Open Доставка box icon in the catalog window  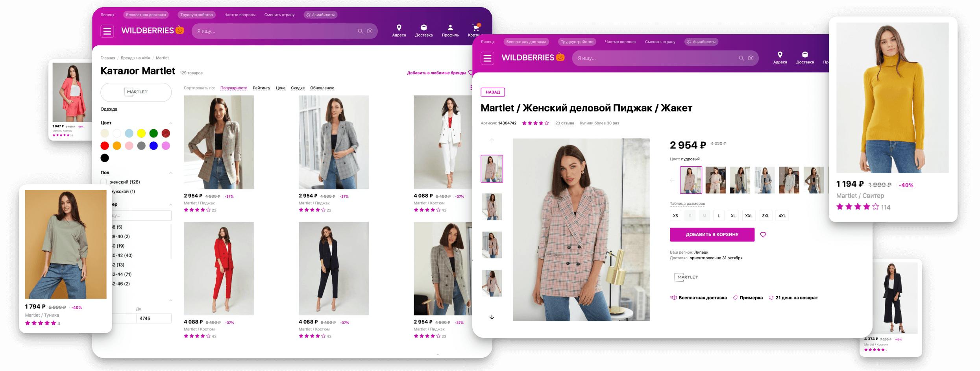coord(424,28)
